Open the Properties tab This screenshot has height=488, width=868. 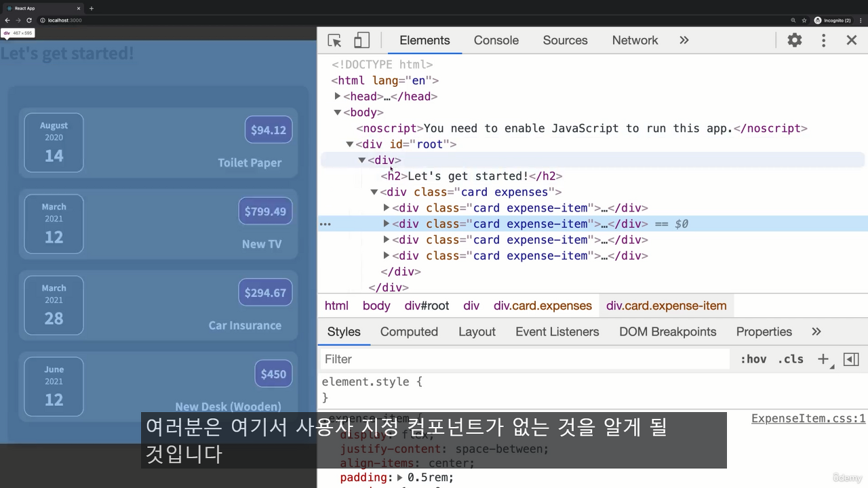pos(764,331)
